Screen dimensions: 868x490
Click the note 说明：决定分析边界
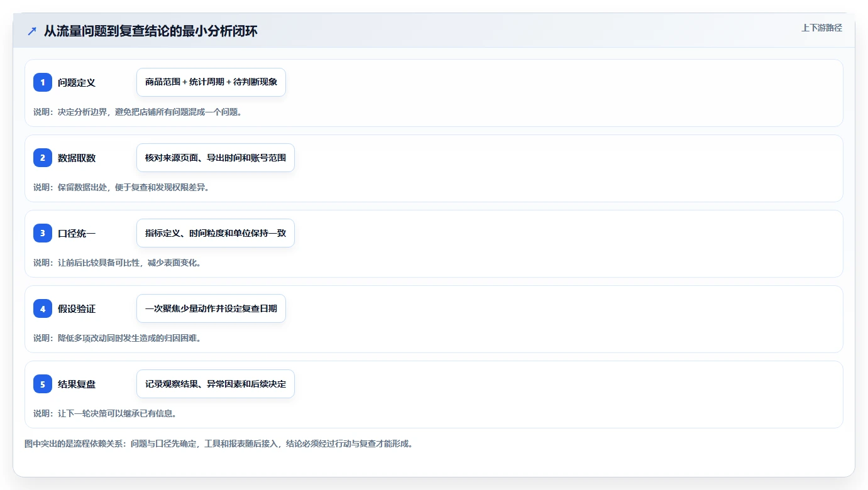tap(138, 112)
